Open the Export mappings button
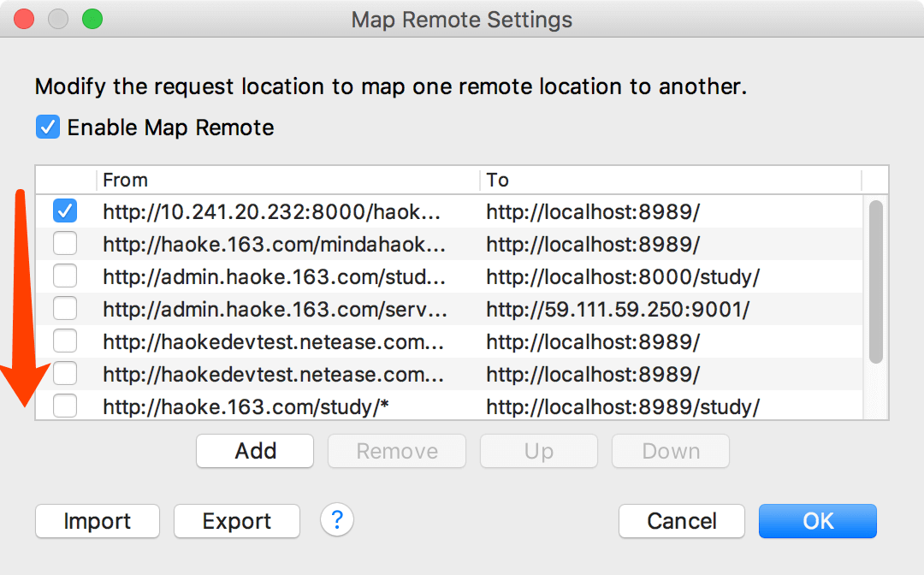The height and width of the screenshot is (575, 924). (237, 521)
